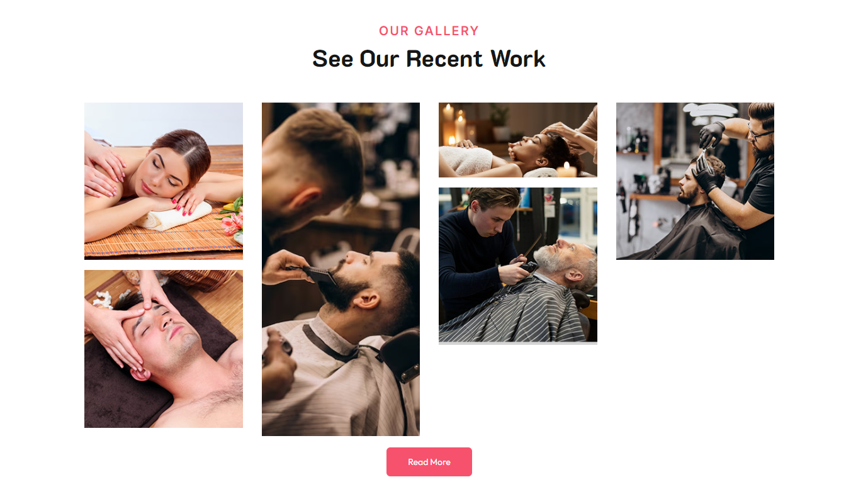Open the barber with black gloves photo
Screen dimensions: 868x482
[x=695, y=181]
